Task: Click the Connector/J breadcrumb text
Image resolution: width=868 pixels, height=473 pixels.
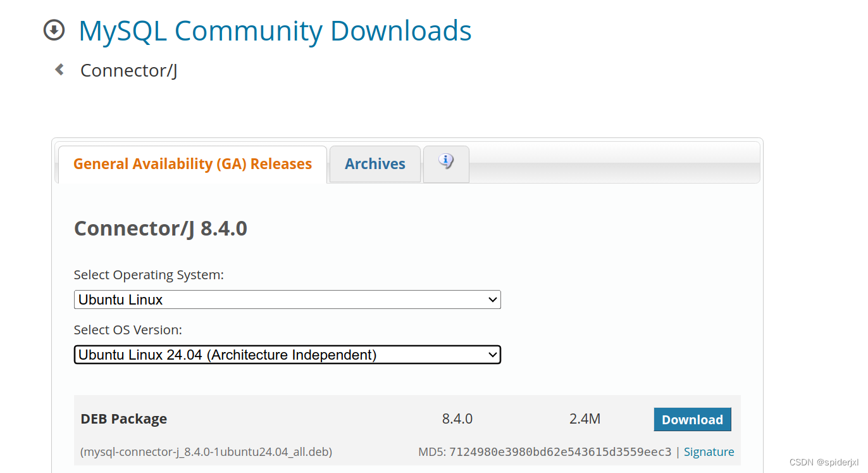Action: pos(128,70)
